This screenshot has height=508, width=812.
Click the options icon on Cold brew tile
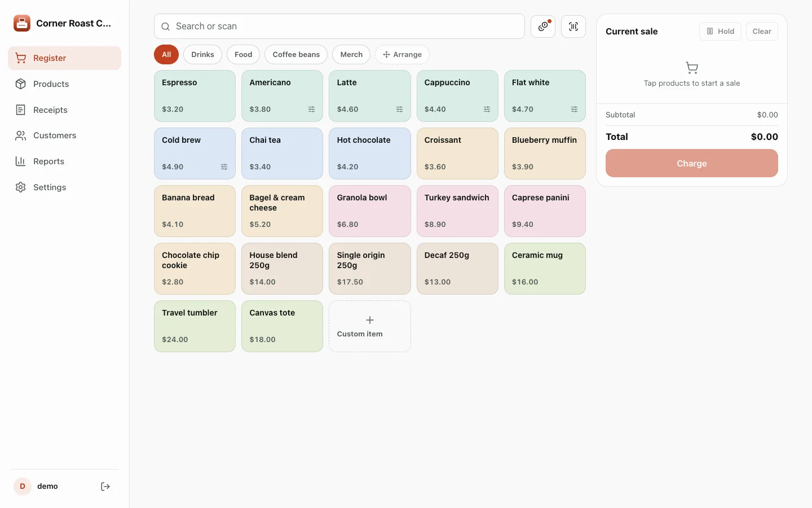224,167
